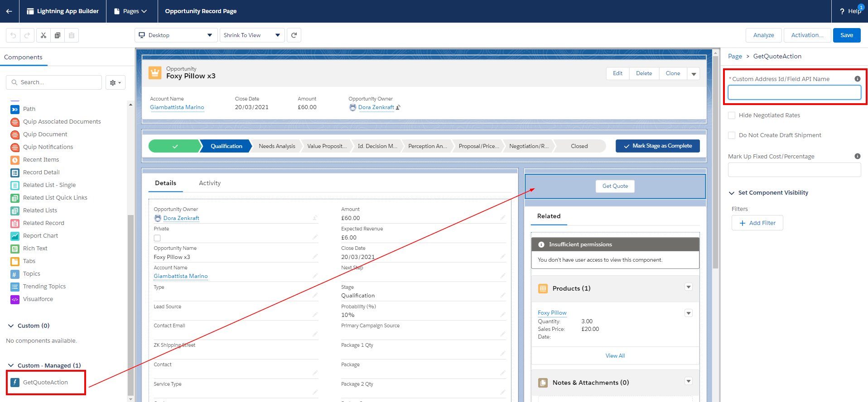Click the Add Filter button
868x402 pixels.
click(x=757, y=223)
